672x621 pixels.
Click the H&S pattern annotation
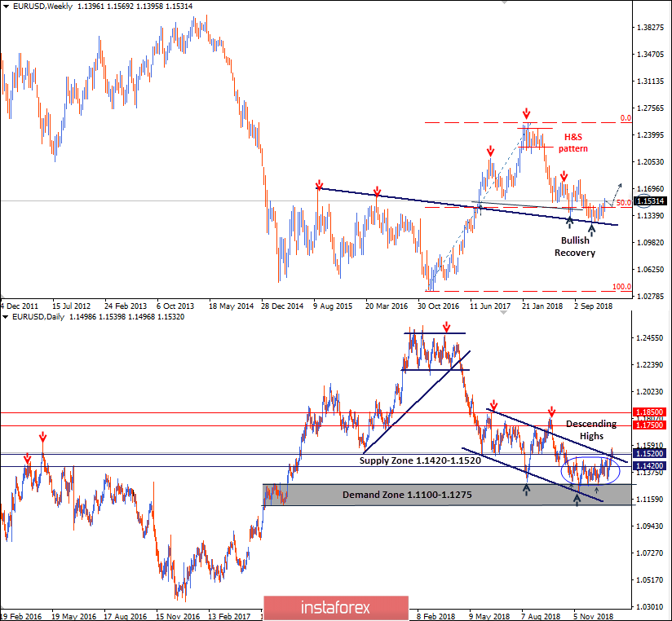coord(573,143)
